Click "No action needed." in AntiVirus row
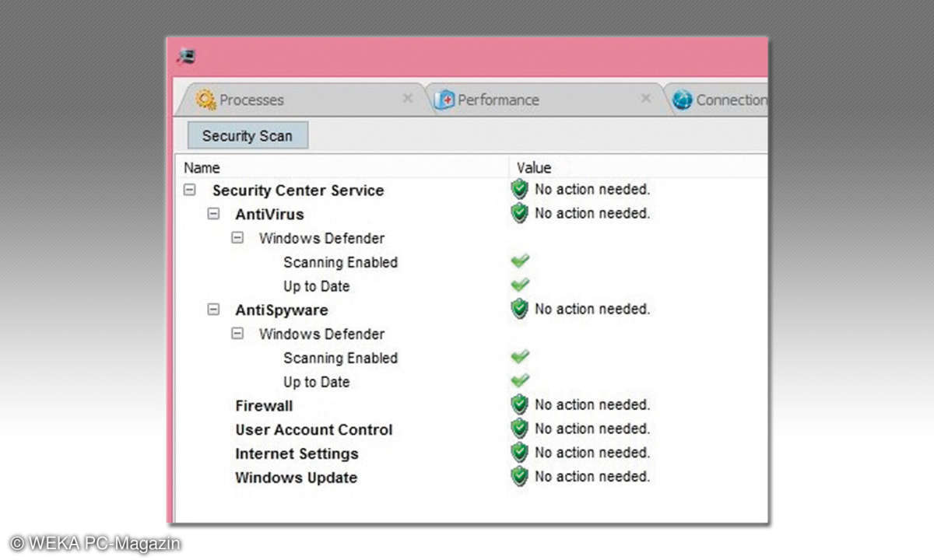Screen dimensions: 934x560 click(592, 213)
